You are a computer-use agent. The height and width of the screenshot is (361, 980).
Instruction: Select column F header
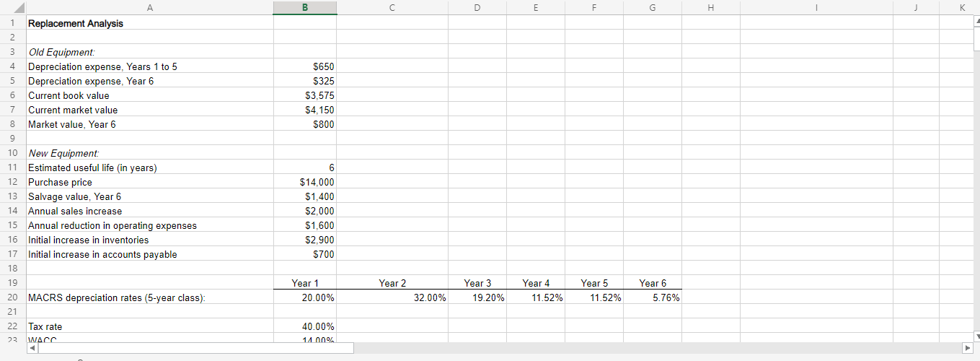click(x=593, y=8)
